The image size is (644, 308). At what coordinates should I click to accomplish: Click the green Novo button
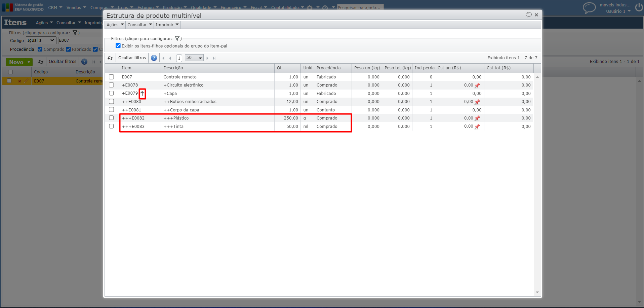[16, 62]
